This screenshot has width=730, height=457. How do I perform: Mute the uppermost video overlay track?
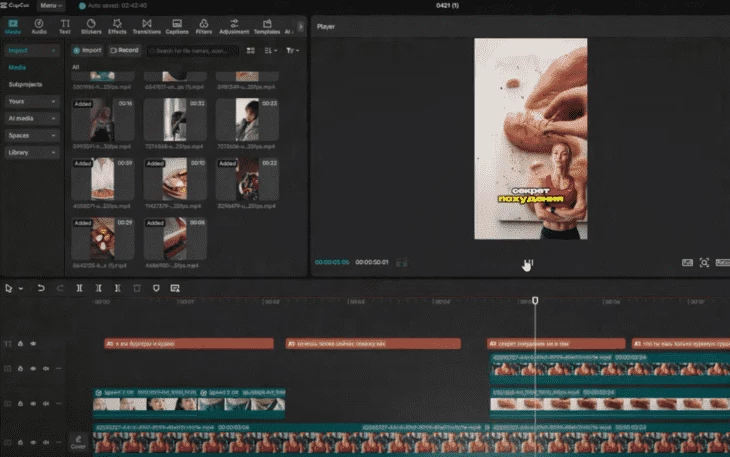tap(46, 368)
